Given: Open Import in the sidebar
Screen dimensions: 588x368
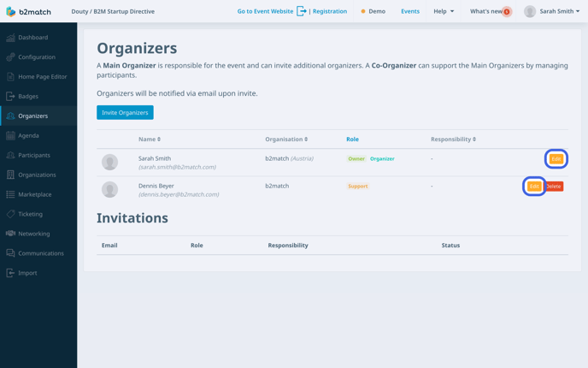Looking at the screenshot, I should [x=38, y=273].
